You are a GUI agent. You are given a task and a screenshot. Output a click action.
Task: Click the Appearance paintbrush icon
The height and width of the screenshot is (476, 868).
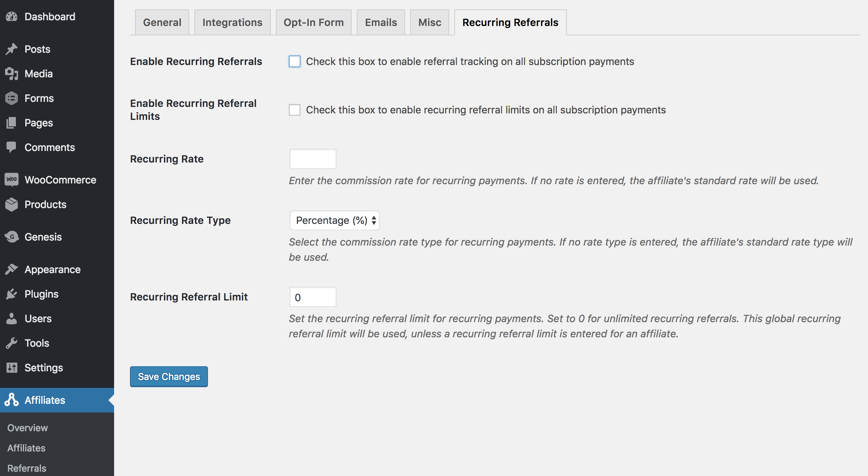click(12, 269)
